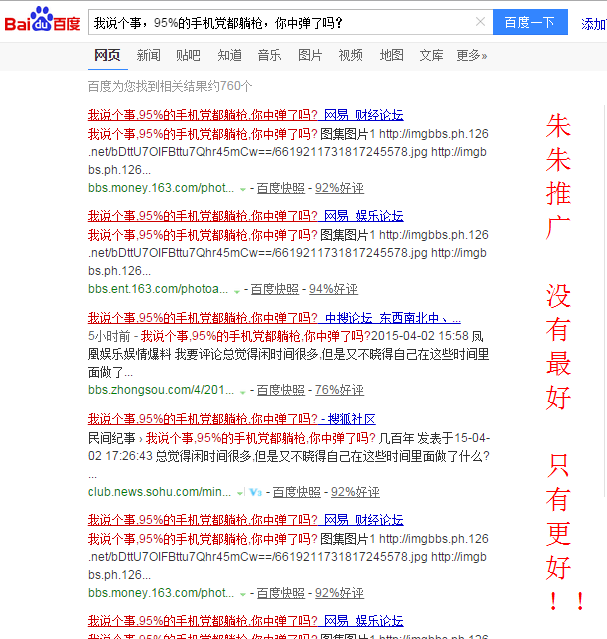Screen dimensions: 607x639
Task: Open the 视频 tab
Action: pyautogui.click(x=351, y=55)
